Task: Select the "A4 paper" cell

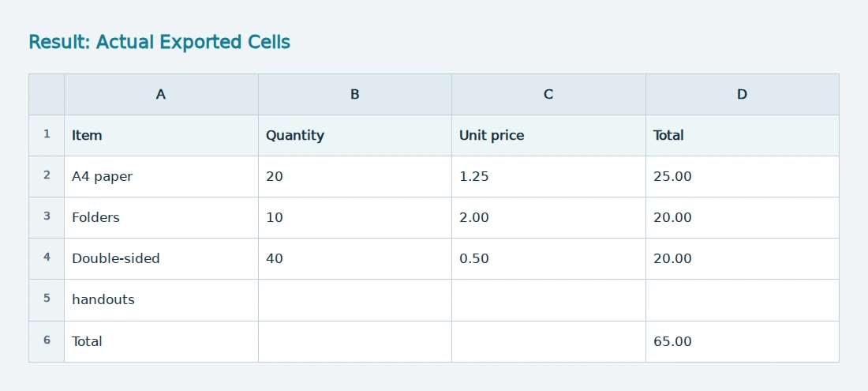Action: click(x=161, y=176)
